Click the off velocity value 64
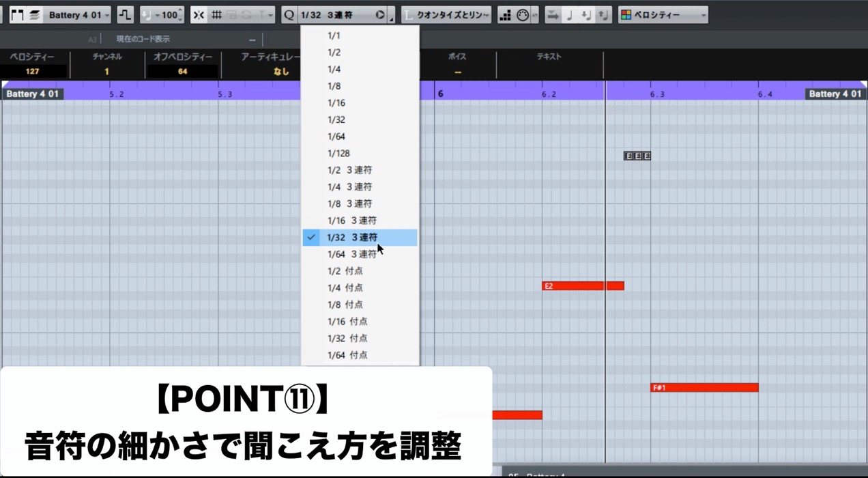The image size is (868, 478). point(182,71)
